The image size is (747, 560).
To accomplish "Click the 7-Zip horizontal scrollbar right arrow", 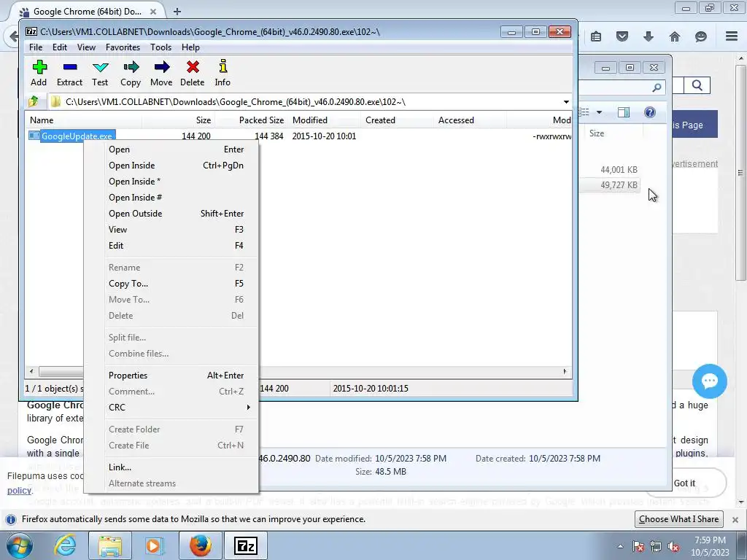I will (565, 371).
